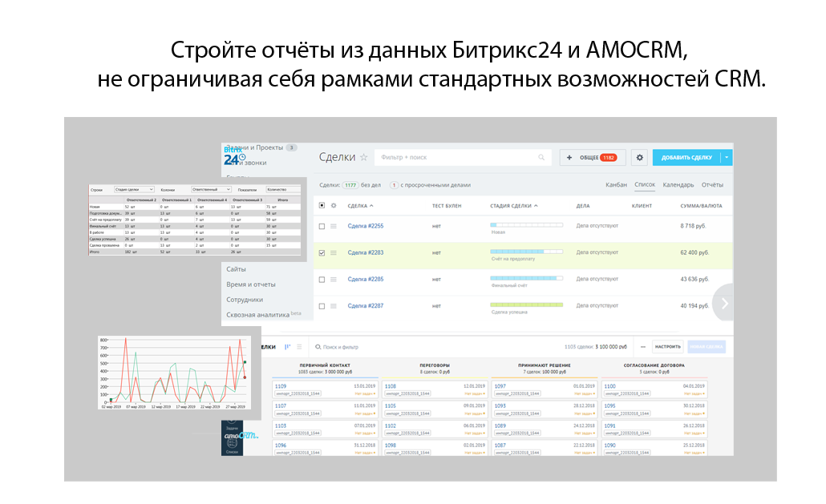Click the star icon next to Сделки
The height and width of the screenshot is (504, 826).
(363, 157)
